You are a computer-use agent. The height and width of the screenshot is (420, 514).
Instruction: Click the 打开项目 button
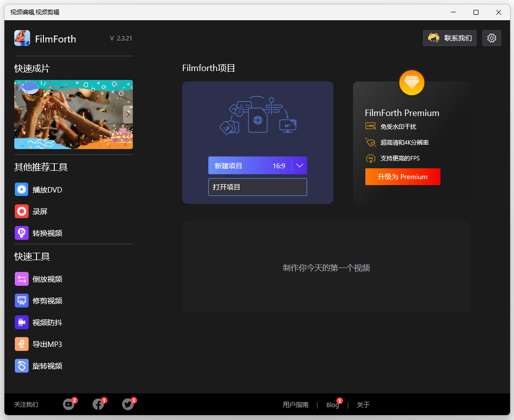click(x=258, y=187)
